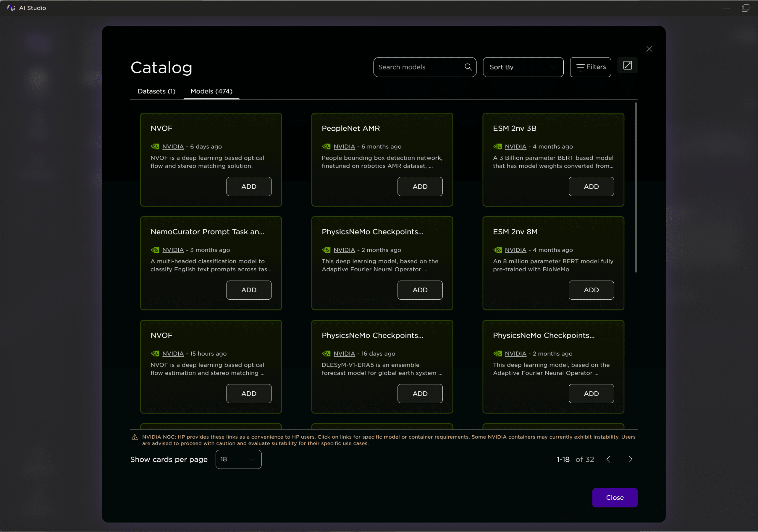Click NVIDIA logo on PeopleNet AMR card

326,147
